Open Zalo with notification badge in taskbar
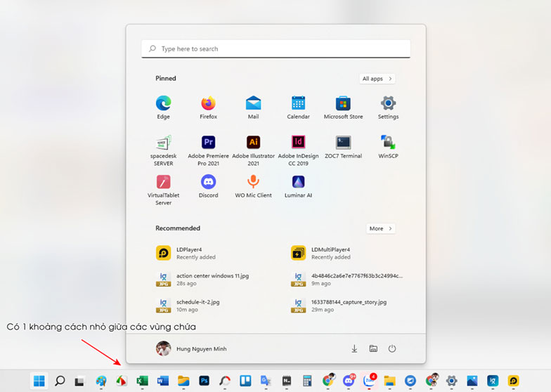Viewport: 551px width, 392px height. click(370, 381)
